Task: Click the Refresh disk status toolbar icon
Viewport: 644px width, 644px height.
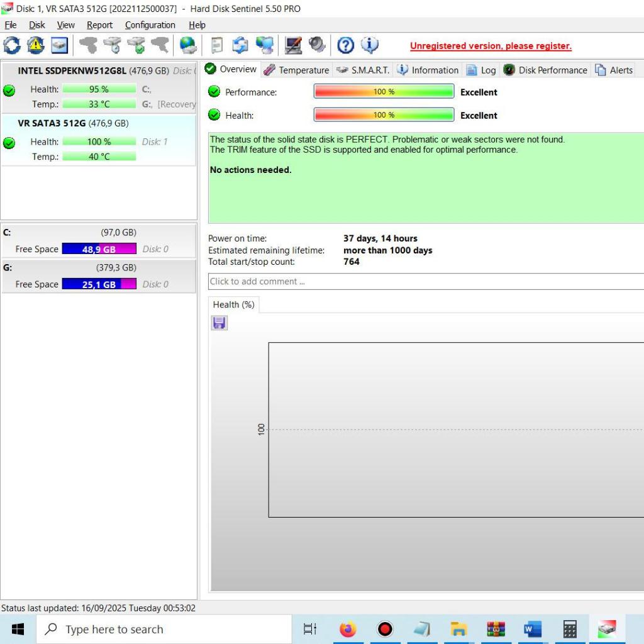Action: [12, 45]
